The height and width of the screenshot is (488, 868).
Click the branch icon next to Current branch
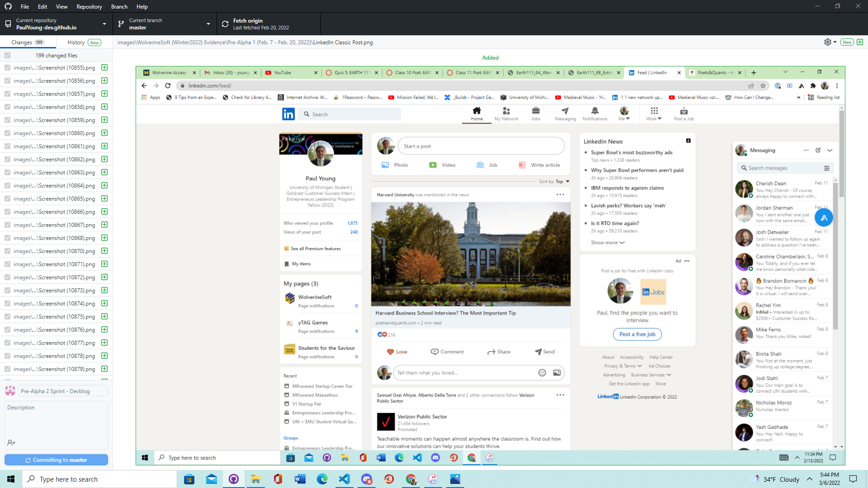pyautogui.click(x=121, y=24)
